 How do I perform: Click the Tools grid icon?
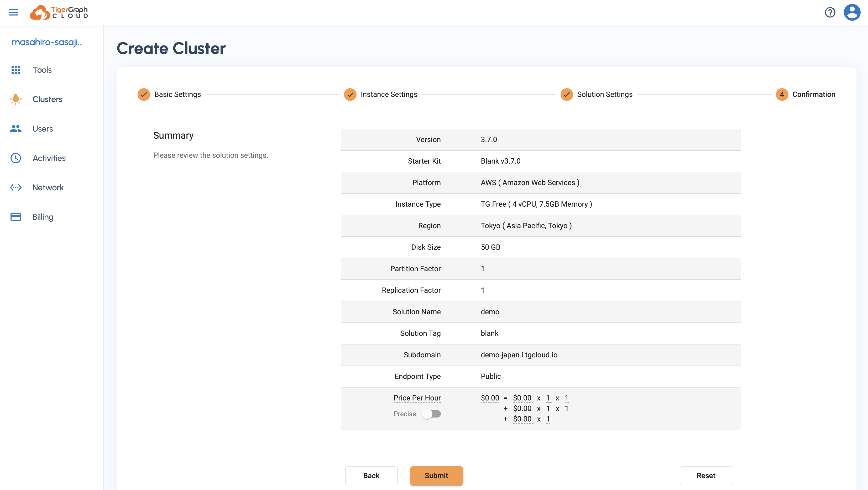tap(15, 70)
